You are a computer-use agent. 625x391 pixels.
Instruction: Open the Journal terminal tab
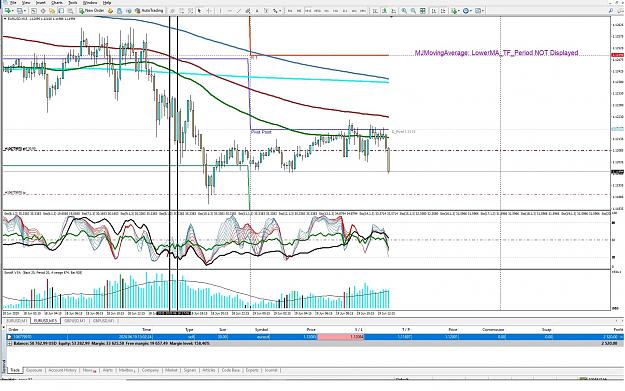271,370
